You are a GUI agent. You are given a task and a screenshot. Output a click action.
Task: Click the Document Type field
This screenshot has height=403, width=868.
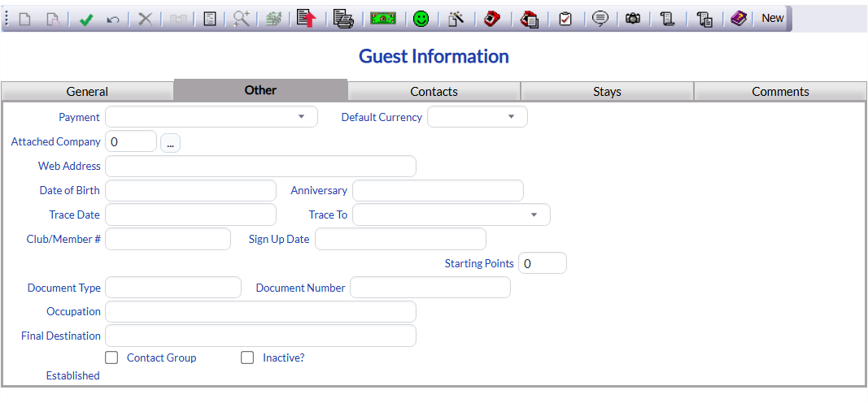(173, 288)
